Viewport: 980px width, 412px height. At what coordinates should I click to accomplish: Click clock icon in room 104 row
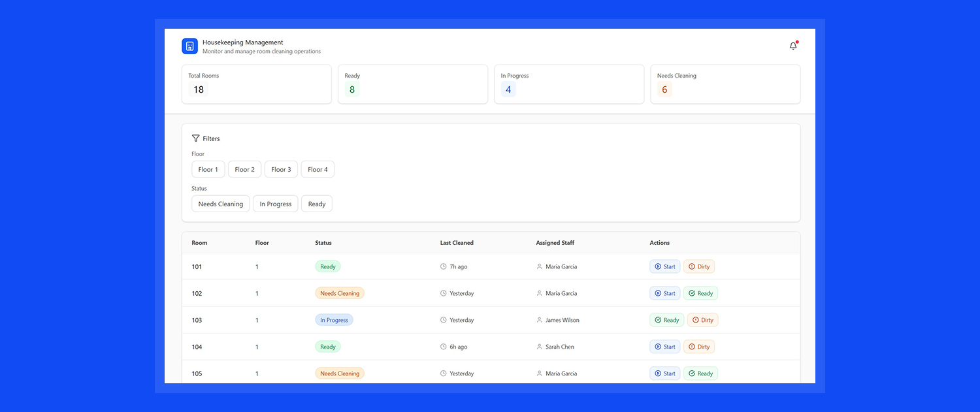click(x=444, y=347)
